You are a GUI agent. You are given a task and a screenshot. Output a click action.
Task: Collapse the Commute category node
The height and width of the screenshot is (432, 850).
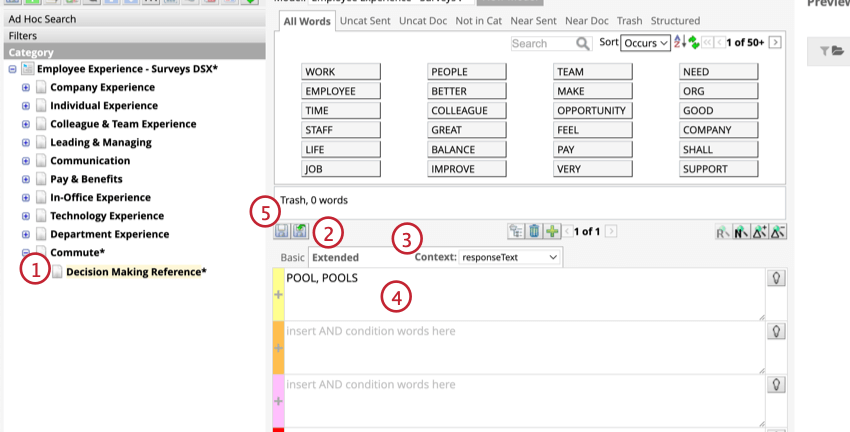coord(26,253)
